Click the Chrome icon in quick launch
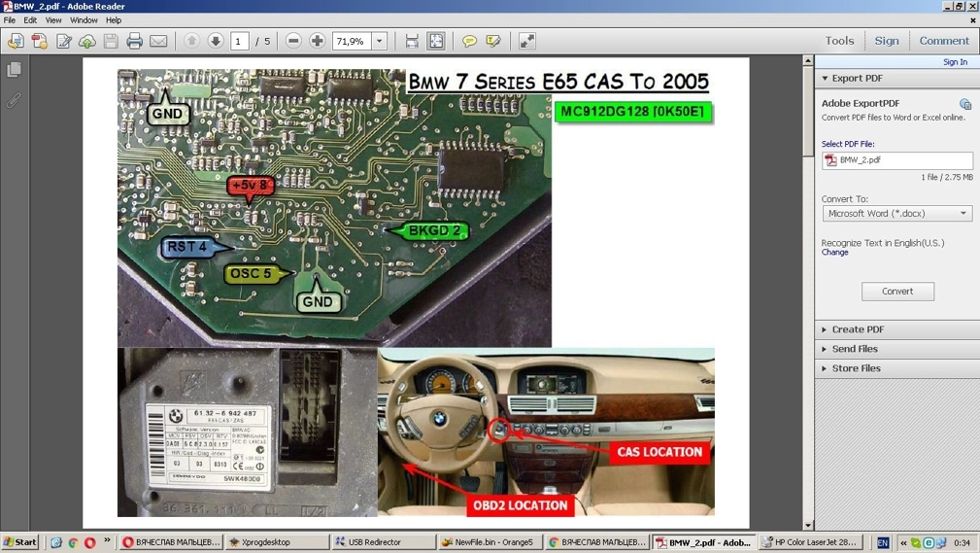 click(73, 542)
